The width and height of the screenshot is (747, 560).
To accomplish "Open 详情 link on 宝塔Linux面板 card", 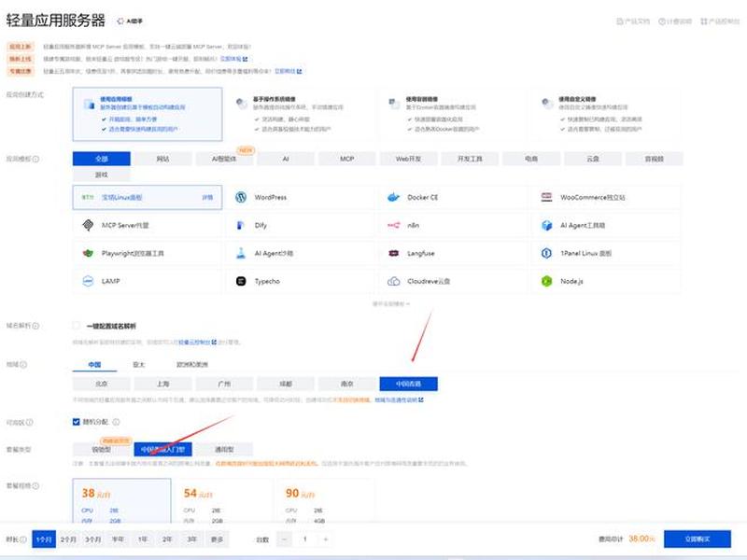I will (x=207, y=197).
